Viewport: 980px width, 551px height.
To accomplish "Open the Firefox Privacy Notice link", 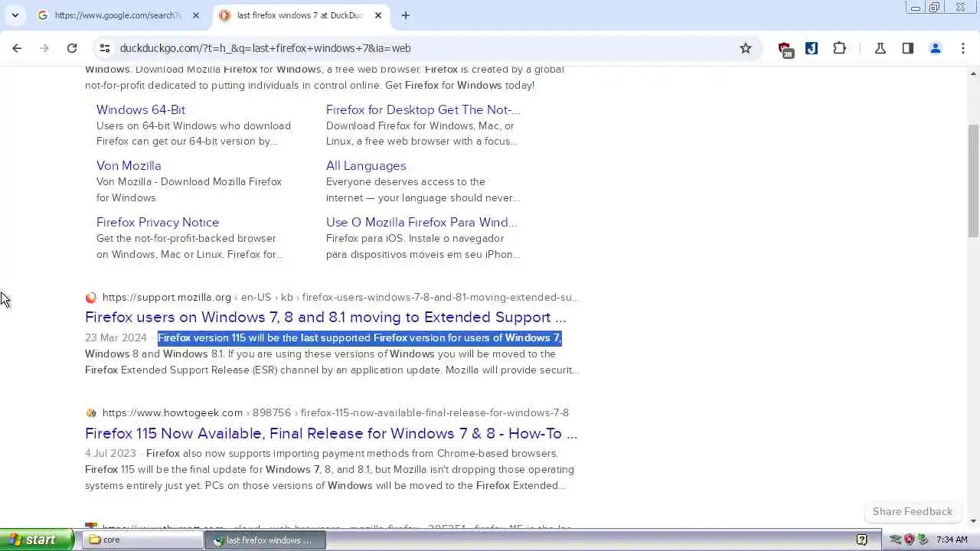I will coord(158,222).
